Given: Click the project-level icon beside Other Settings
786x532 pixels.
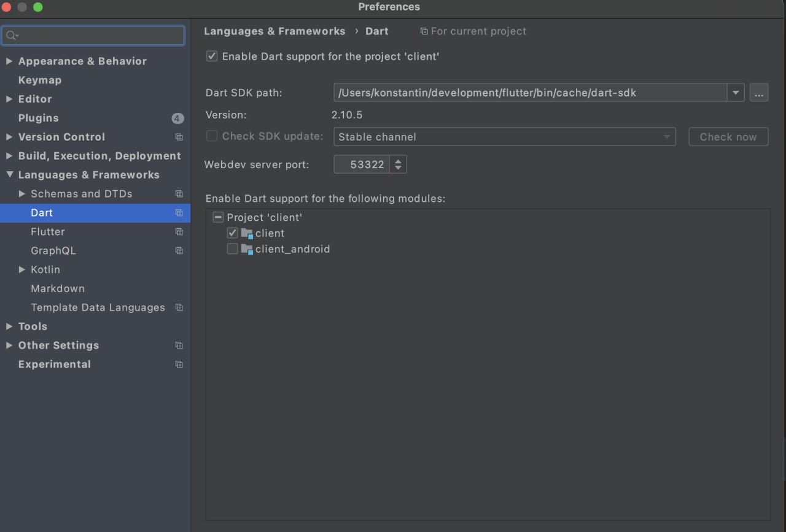Looking at the screenshot, I should [x=179, y=345].
